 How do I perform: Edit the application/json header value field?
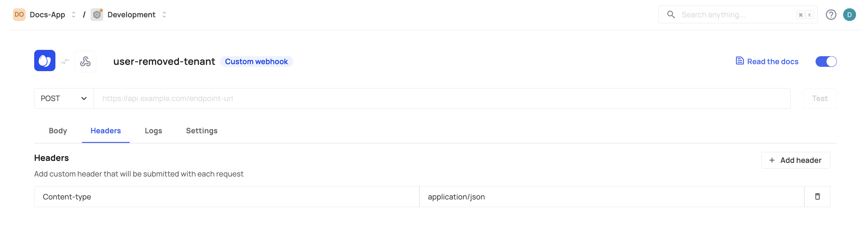click(611, 197)
